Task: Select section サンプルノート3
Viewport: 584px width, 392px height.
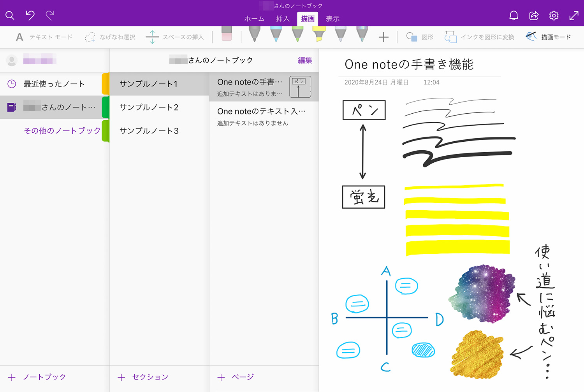Action: coord(159,131)
